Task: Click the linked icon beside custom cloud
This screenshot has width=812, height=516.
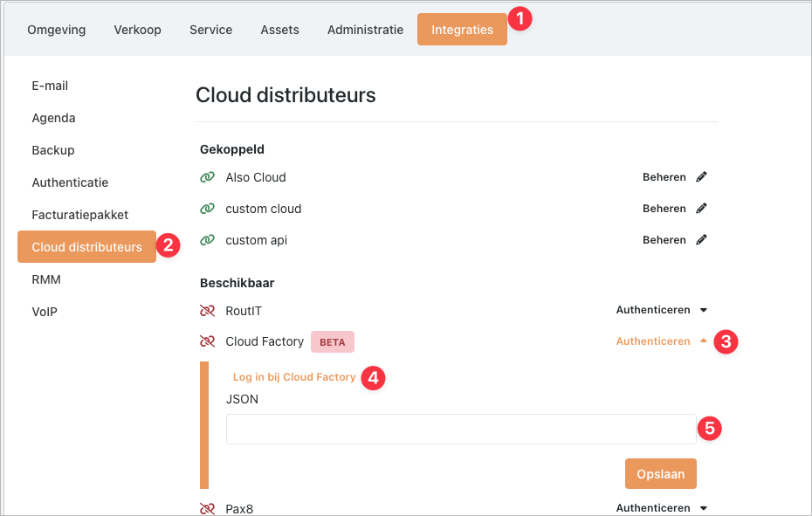Action: (207, 209)
